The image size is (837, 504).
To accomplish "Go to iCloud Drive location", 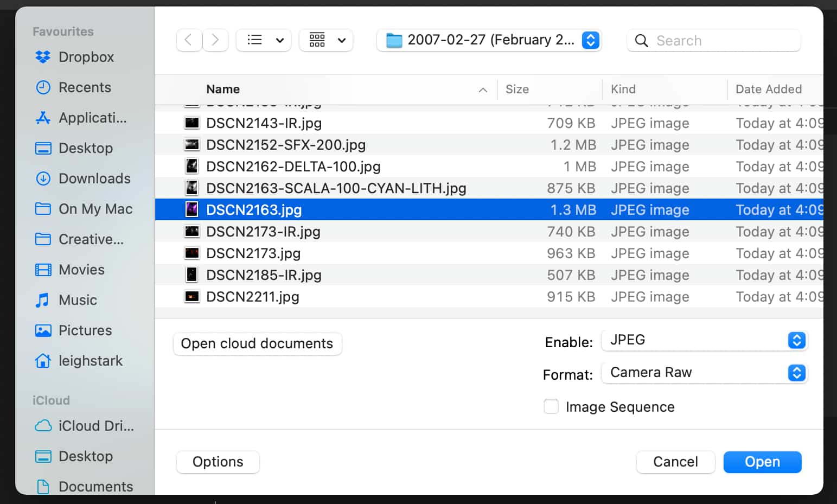I will (95, 426).
